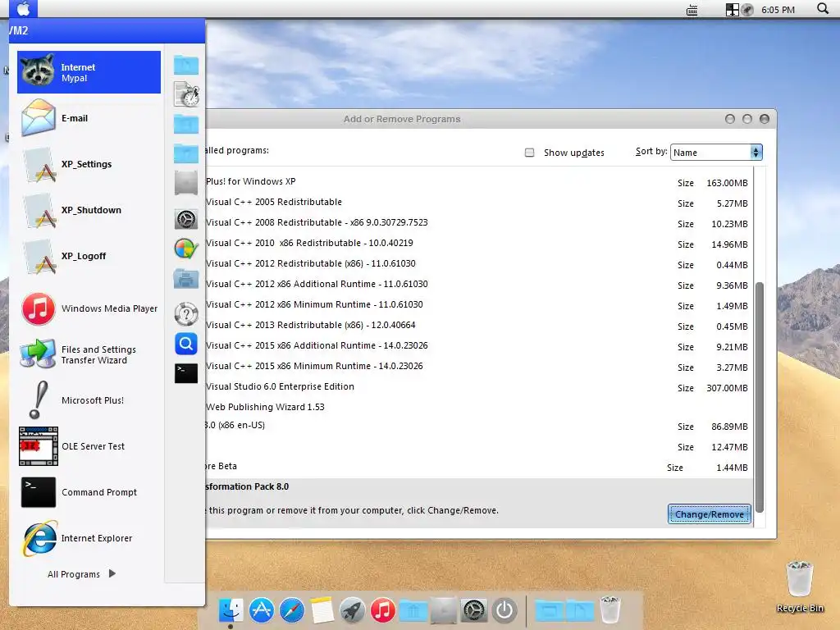Open Launchpad rocket icon in dock
This screenshot has width=840, height=630.
point(353,610)
